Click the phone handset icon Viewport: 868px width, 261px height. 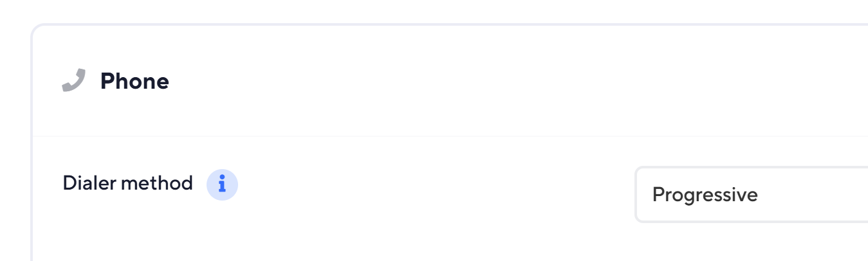74,82
